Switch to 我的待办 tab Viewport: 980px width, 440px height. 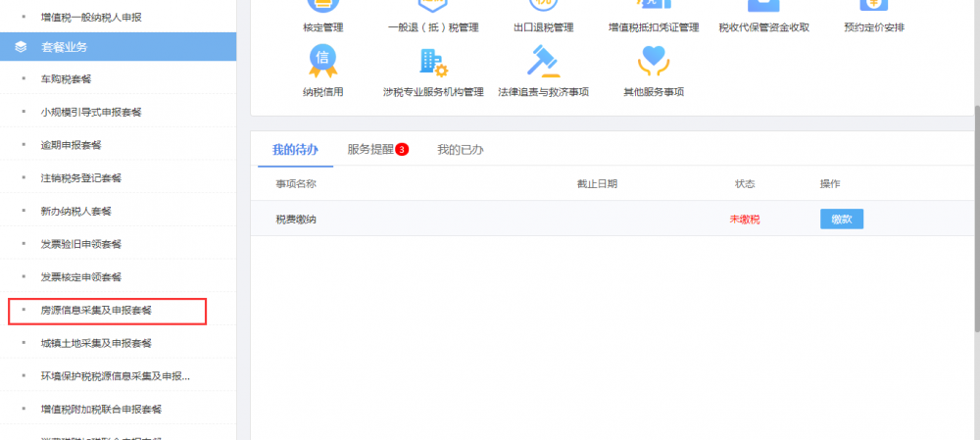pyautogui.click(x=295, y=149)
